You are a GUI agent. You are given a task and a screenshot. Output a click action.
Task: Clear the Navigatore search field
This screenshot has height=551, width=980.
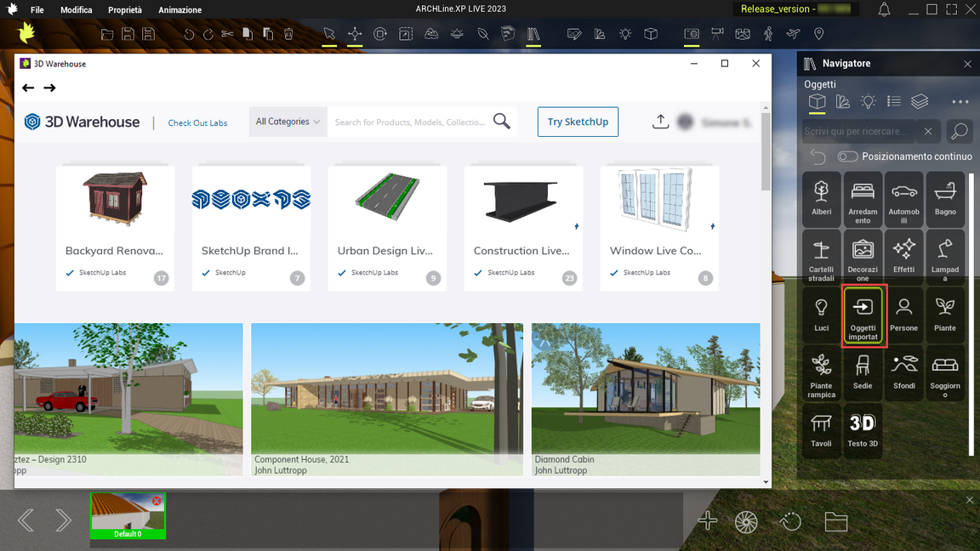[928, 131]
